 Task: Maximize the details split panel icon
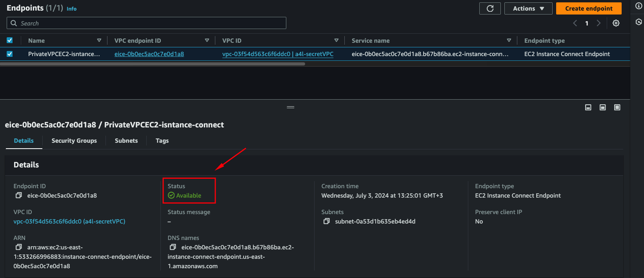(617, 107)
